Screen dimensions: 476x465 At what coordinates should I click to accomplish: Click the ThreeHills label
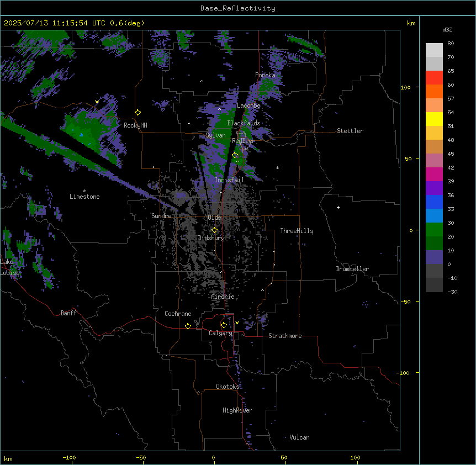(x=297, y=231)
